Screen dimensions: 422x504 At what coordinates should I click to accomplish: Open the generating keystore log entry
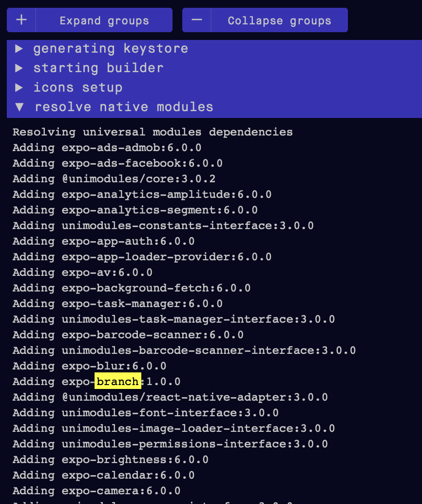coord(111,48)
